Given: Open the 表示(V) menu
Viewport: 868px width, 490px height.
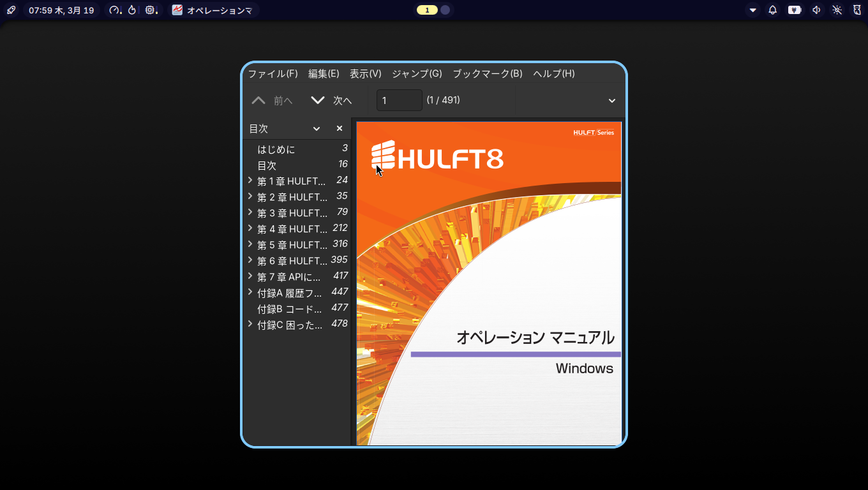Looking at the screenshot, I should point(366,73).
